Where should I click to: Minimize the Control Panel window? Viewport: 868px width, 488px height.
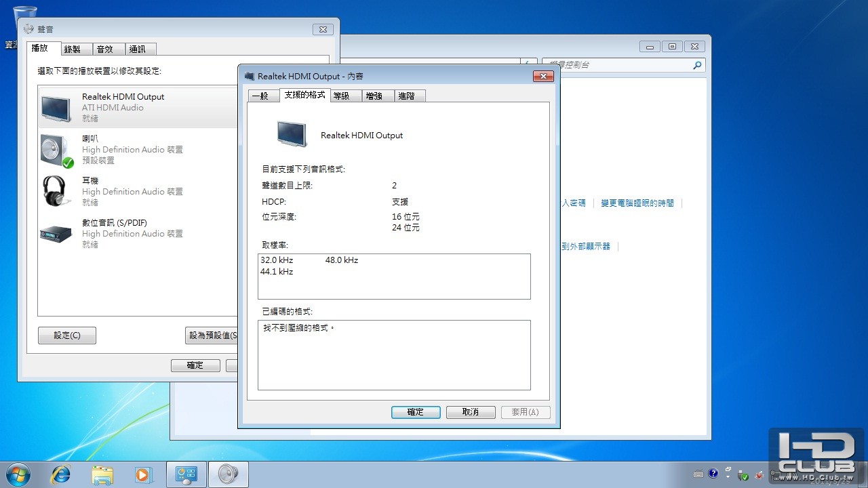pyautogui.click(x=650, y=47)
